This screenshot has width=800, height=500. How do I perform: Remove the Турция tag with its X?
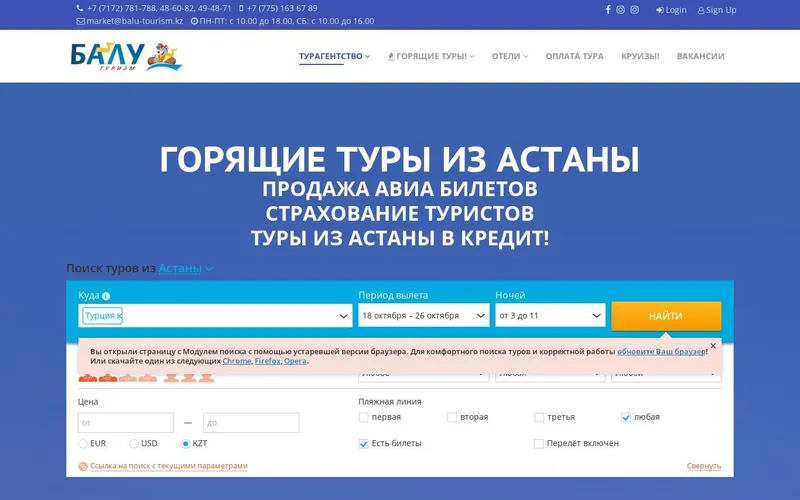point(119,316)
